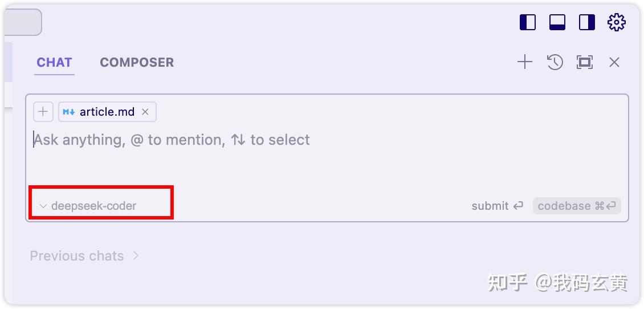Toggle the left sidebar layout icon
Viewport: 644px width, 309px height.
[528, 22]
